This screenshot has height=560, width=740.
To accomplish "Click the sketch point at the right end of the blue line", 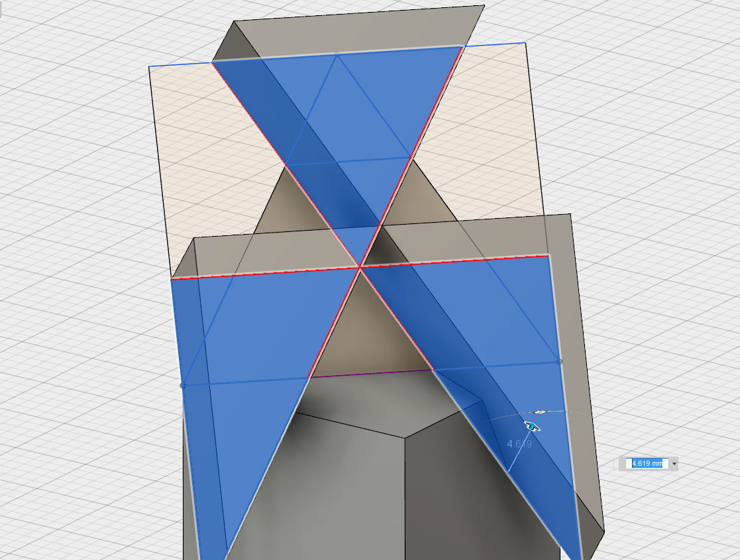I will click(x=560, y=362).
